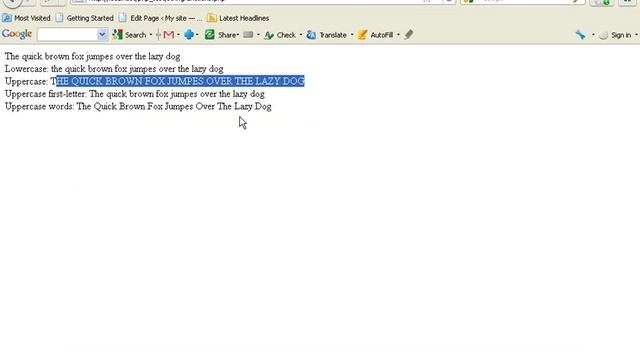Expand the blue gadget icon dropdown
This screenshot has width=640, height=360.
(197, 35)
